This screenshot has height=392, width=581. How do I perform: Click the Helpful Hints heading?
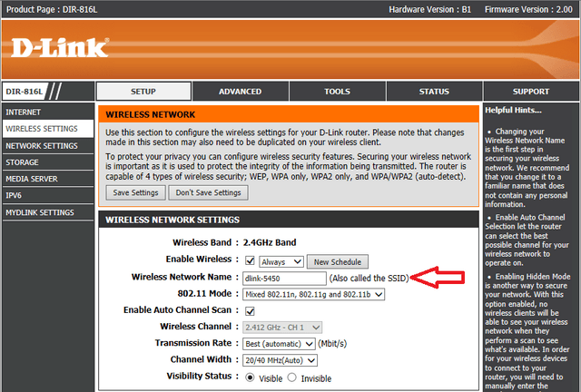[x=513, y=110]
